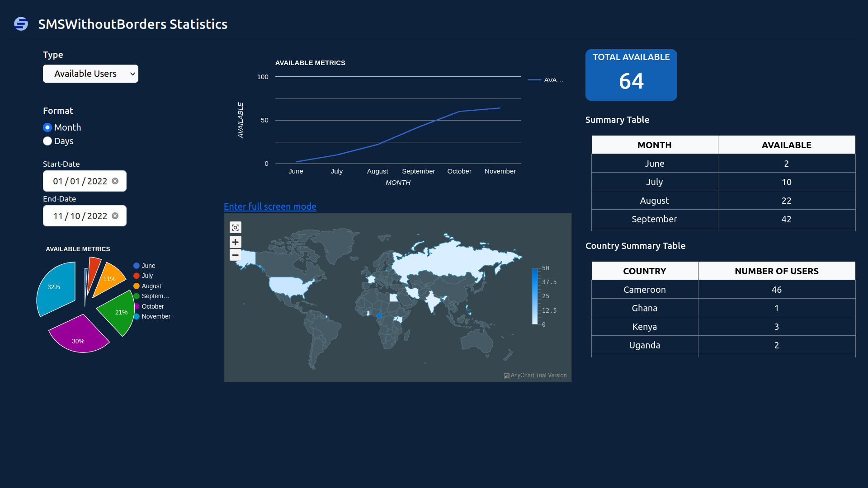Screen dimensions: 868x488
Task: Click the chevron arrow in the Type selector
Action: pos(132,74)
